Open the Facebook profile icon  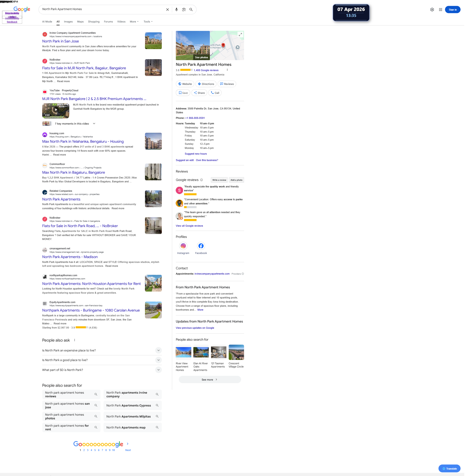tap(201, 246)
